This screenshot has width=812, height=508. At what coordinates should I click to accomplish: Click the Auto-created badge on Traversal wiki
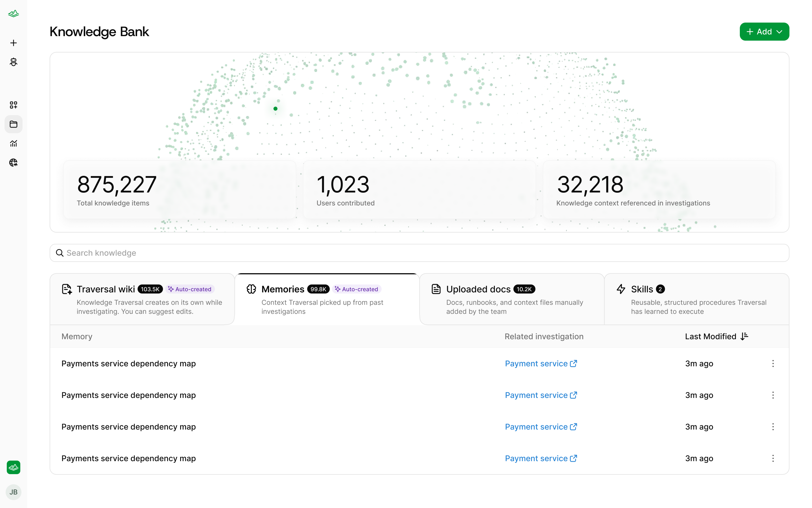(x=190, y=289)
